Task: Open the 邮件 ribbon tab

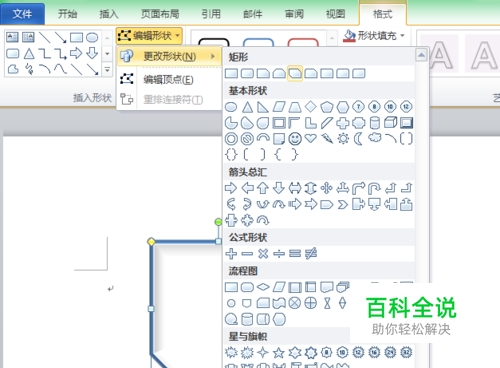Action: pyautogui.click(x=253, y=14)
